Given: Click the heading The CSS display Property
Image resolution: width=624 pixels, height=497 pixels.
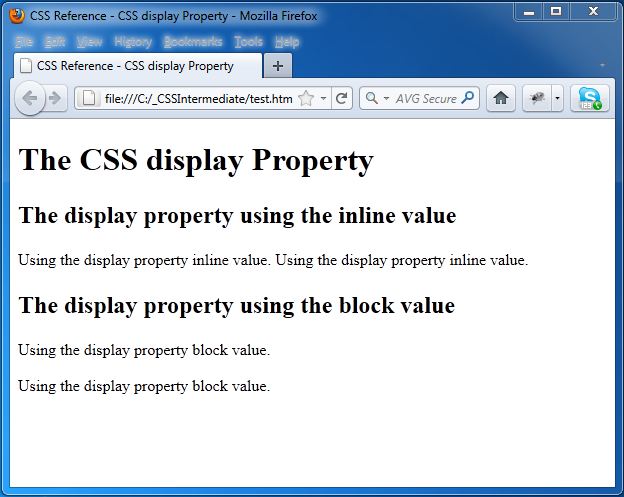Looking at the screenshot, I should (196, 160).
